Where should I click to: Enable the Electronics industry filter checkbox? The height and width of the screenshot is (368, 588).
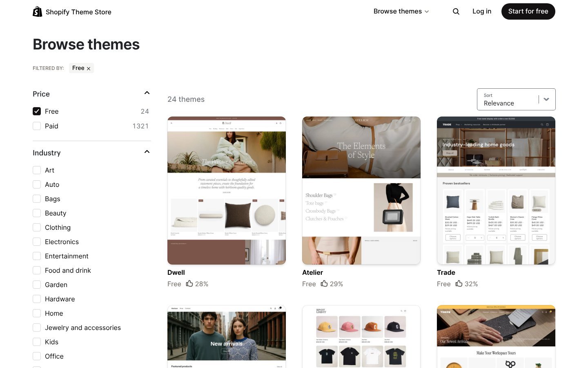pos(37,242)
